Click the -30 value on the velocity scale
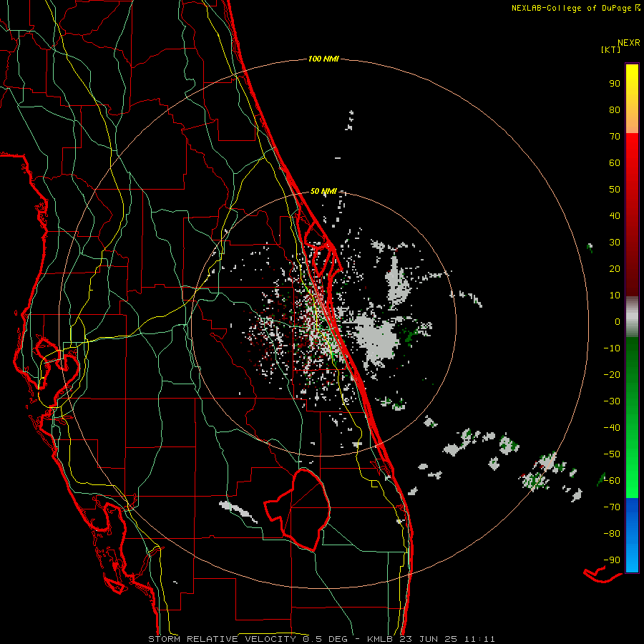The image size is (644, 644). tap(612, 401)
